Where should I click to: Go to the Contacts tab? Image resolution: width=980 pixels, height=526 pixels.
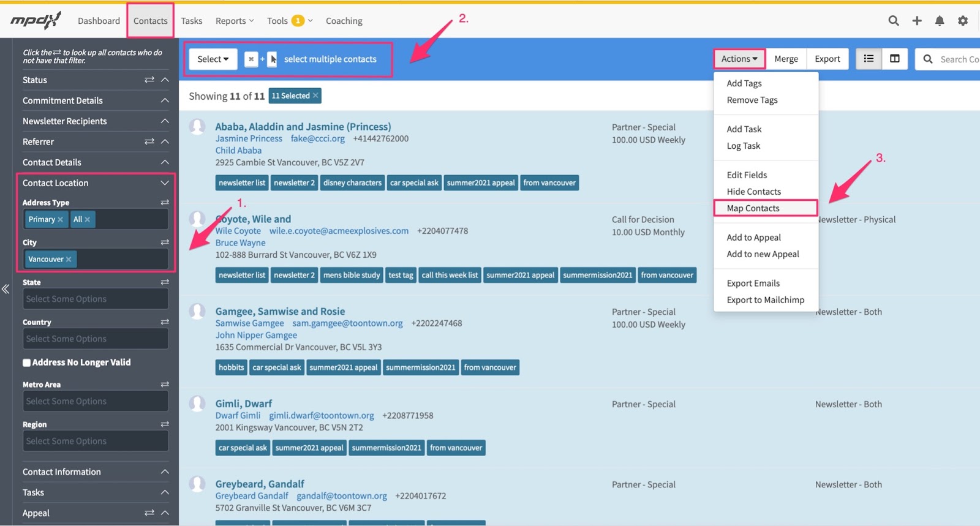coord(151,21)
